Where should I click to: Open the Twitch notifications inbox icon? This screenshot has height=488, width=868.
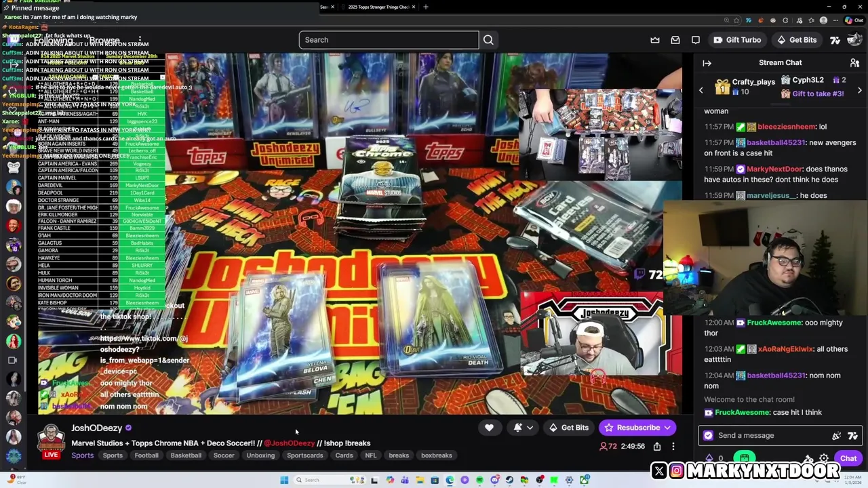pos(675,40)
